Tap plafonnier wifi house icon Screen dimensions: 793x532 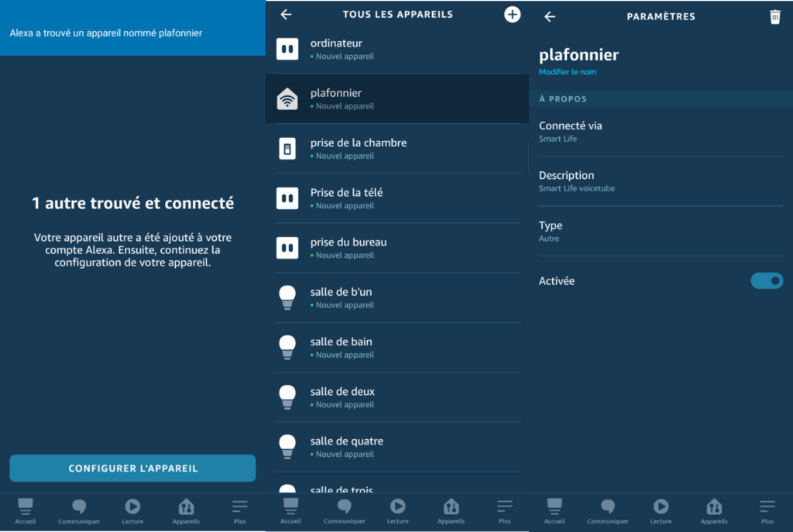[287, 98]
